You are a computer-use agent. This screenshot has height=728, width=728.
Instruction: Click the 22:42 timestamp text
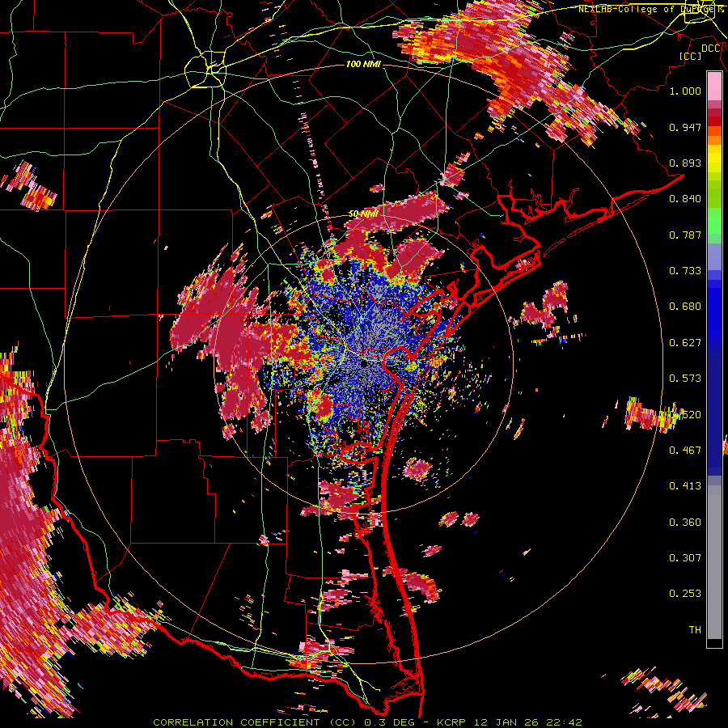tap(563, 722)
